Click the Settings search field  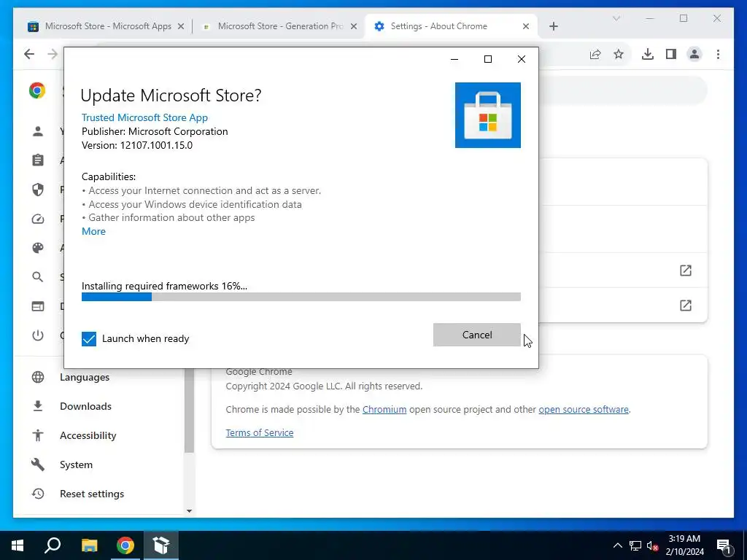point(622,90)
